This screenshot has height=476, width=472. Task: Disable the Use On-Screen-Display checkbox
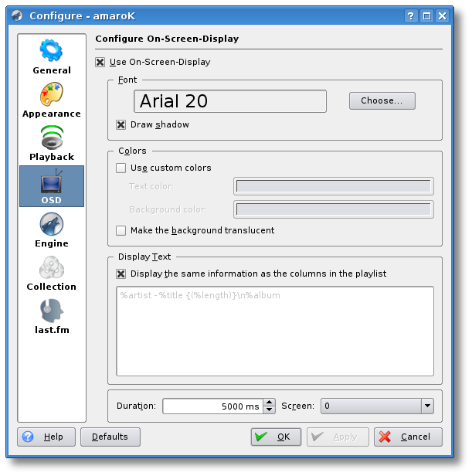(x=100, y=63)
